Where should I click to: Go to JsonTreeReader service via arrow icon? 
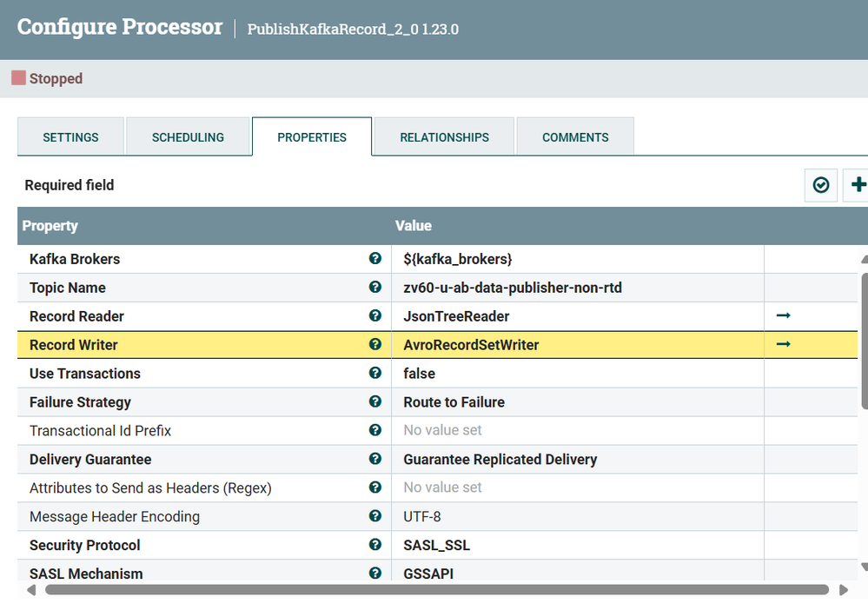coord(784,315)
